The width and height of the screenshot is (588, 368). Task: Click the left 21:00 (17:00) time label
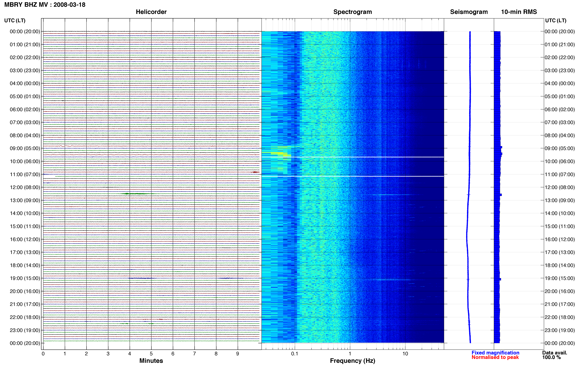pyautogui.click(x=25, y=304)
